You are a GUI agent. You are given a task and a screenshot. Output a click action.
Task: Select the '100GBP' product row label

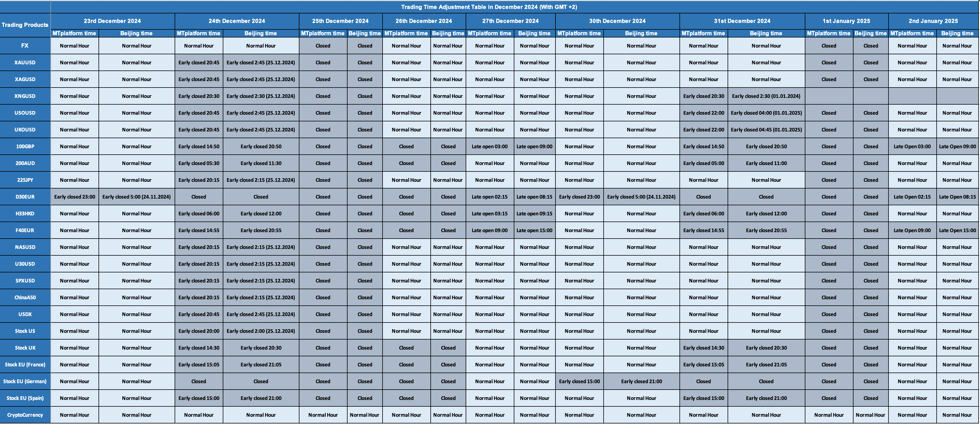25,146
